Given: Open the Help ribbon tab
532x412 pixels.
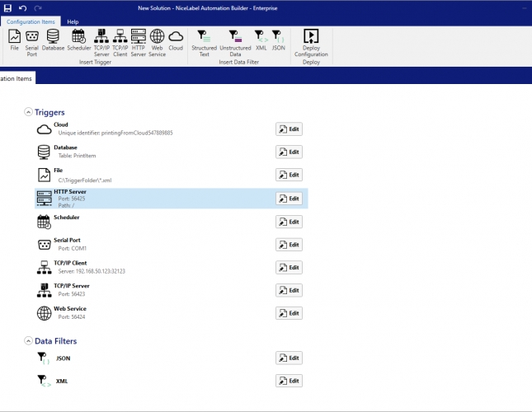Looking at the screenshot, I should pos(73,21).
